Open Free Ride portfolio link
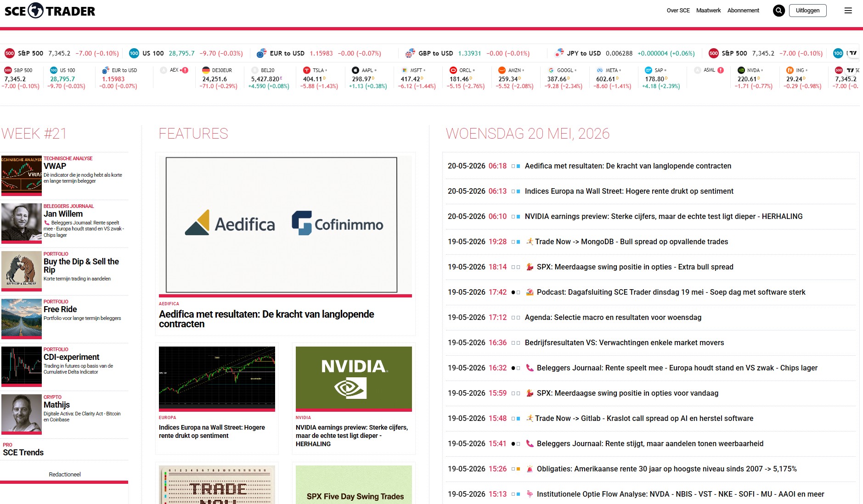 (60, 309)
